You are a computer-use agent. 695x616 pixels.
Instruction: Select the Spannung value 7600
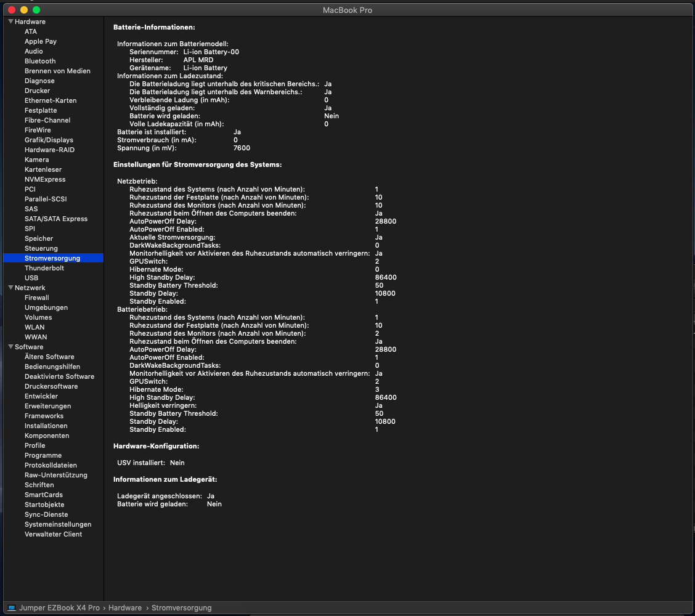point(242,148)
